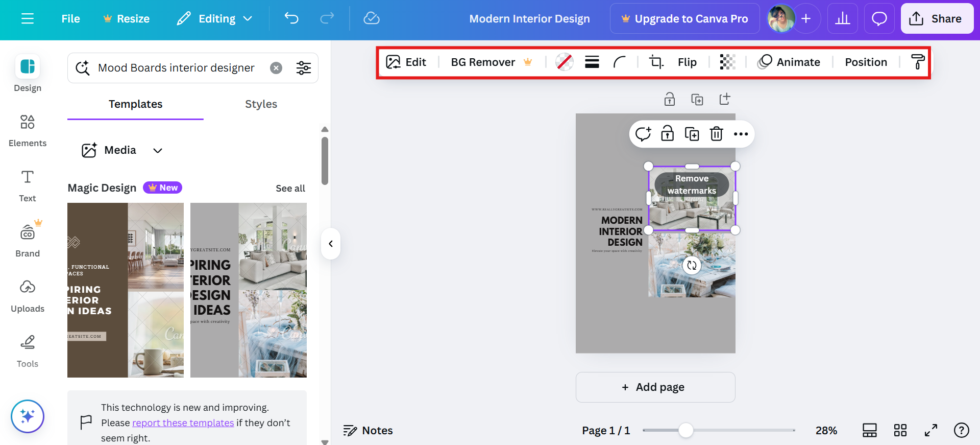
Task: Open the border style lines icon
Action: [592, 62]
